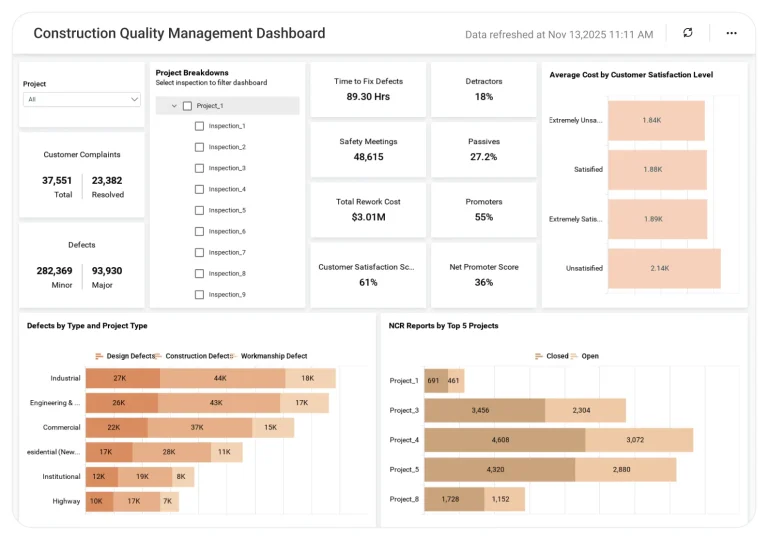Check the Inspection_1 checkbox
768x538 pixels.
pos(199,126)
